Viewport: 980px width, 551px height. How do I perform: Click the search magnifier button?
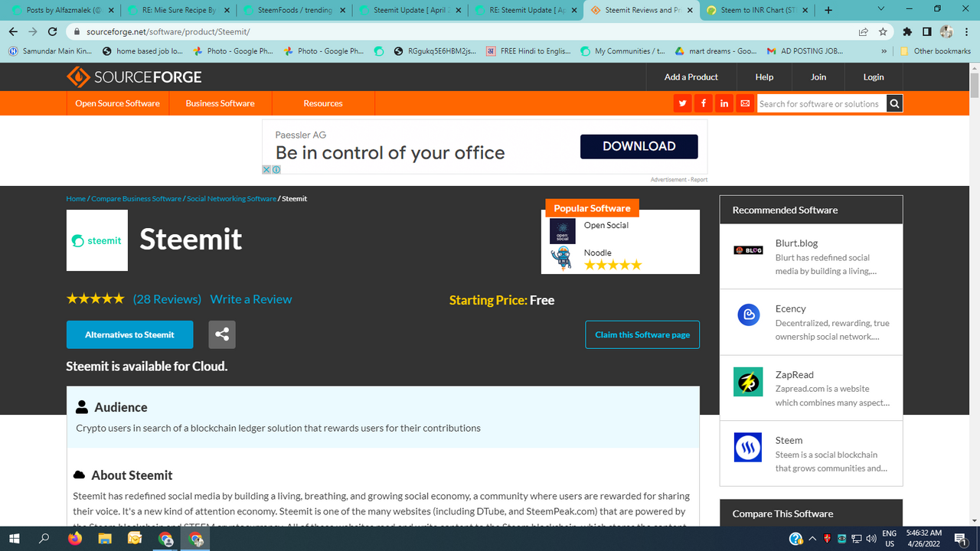894,103
